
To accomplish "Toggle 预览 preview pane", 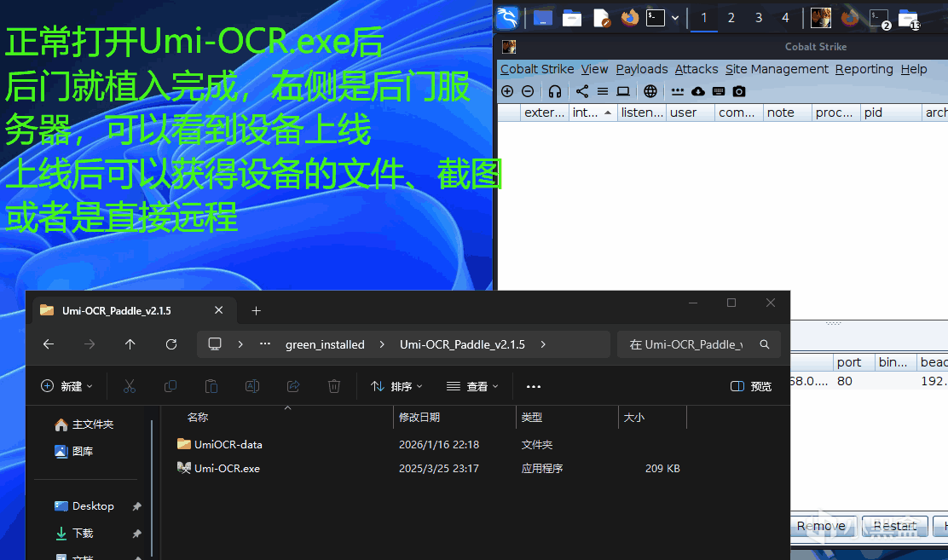I will pyautogui.click(x=751, y=386).
